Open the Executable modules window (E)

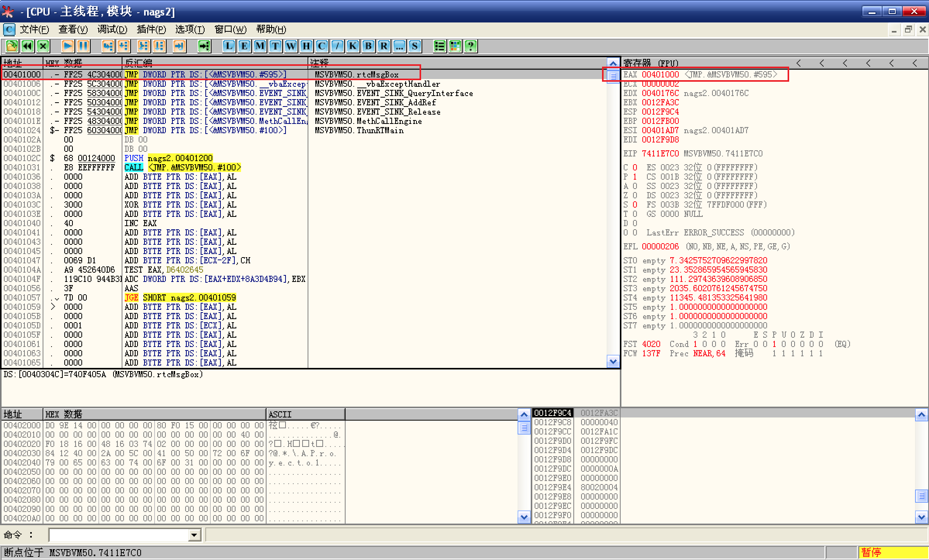point(244,46)
